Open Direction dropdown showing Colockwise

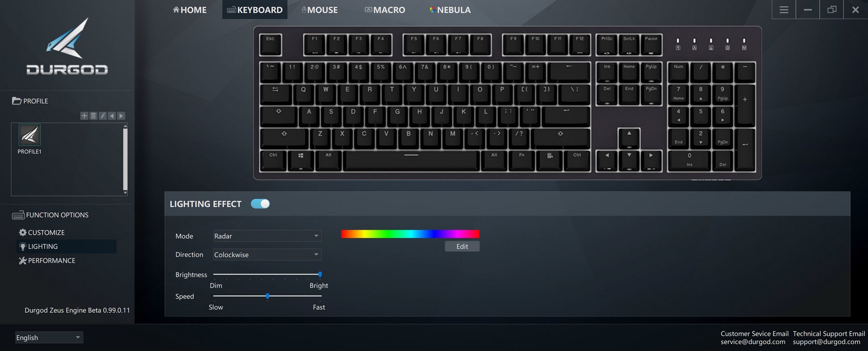267,254
